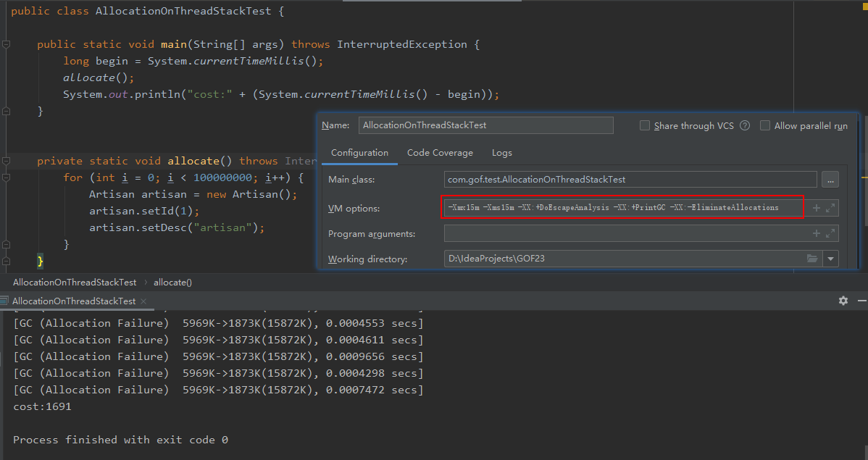Screen dimensions: 868x460
Task: Click 'Process finished with exit code 0' line
Action: click(x=121, y=440)
